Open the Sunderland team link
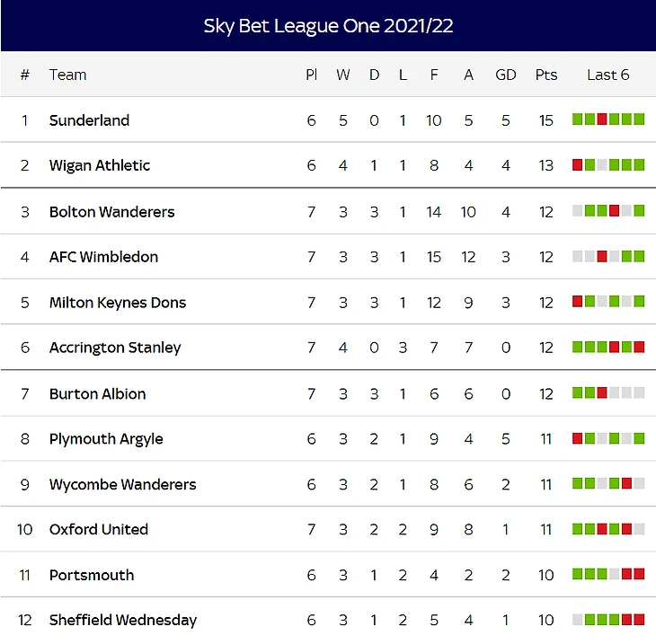Image resolution: width=656 pixels, height=644 pixels. click(89, 120)
